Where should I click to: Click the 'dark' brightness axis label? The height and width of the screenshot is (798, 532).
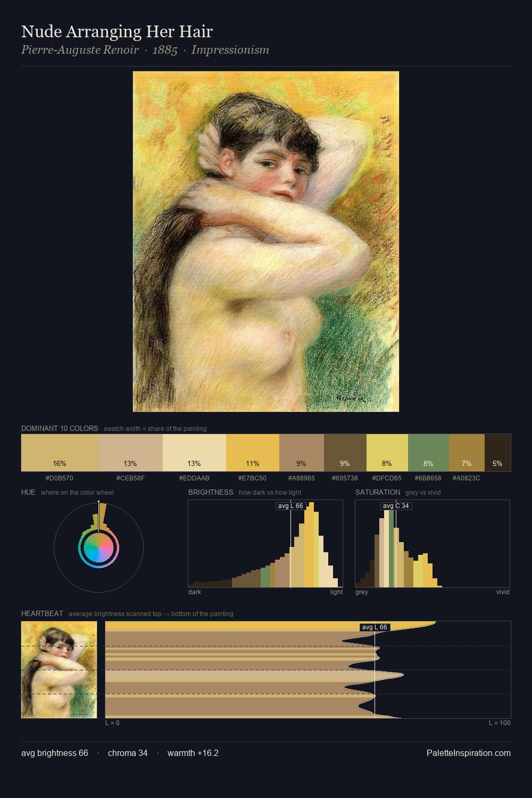tap(195, 592)
